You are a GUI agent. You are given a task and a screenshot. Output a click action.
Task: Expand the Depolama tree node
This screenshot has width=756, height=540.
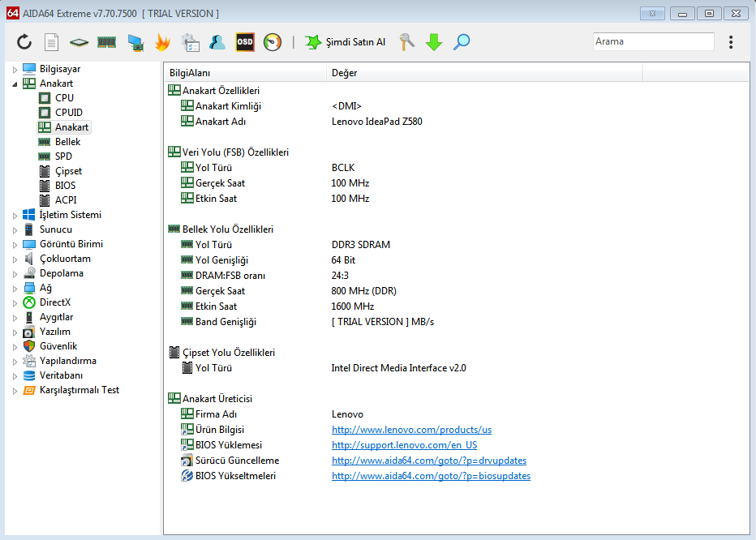point(15,274)
